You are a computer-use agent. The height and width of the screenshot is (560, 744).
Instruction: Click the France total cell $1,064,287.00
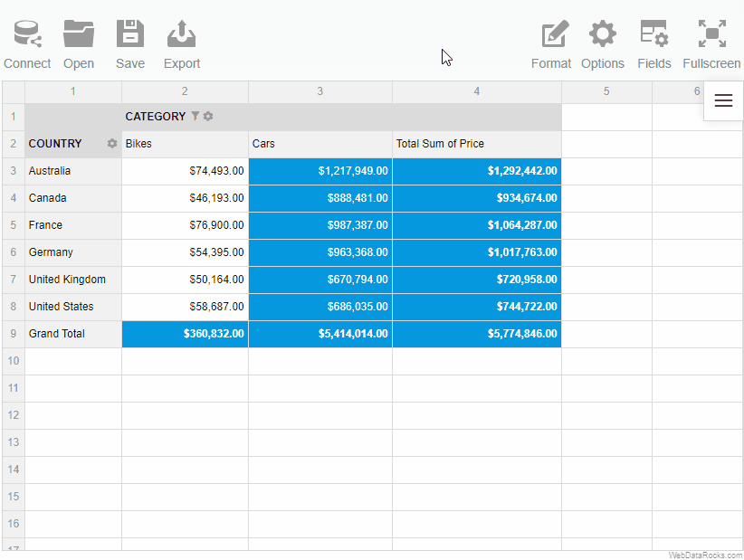477,225
